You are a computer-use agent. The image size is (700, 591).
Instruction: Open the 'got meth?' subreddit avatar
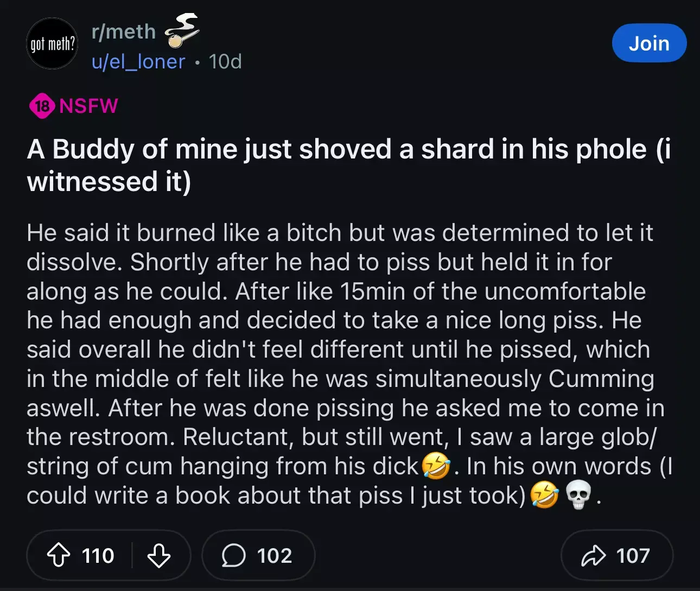(52, 44)
